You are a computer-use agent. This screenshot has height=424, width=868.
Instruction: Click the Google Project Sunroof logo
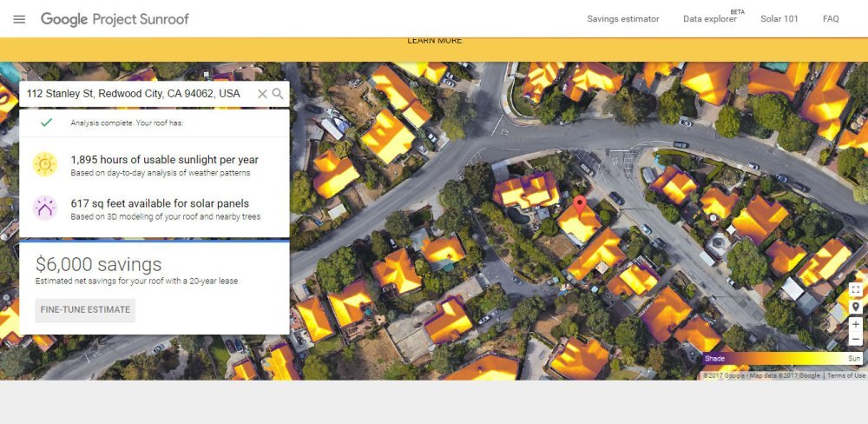tap(115, 19)
